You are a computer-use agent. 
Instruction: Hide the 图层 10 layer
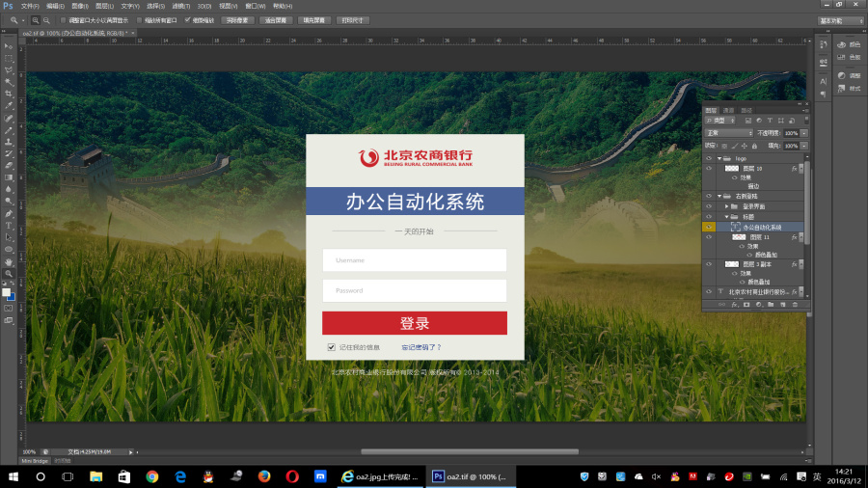[x=709, y=168]
